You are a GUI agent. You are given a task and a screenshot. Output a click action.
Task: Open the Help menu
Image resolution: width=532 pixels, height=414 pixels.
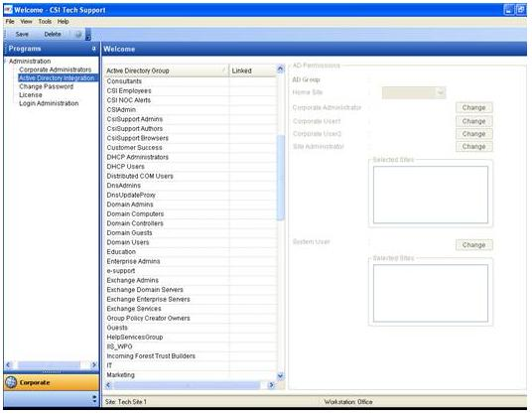[x=63, y=22]
